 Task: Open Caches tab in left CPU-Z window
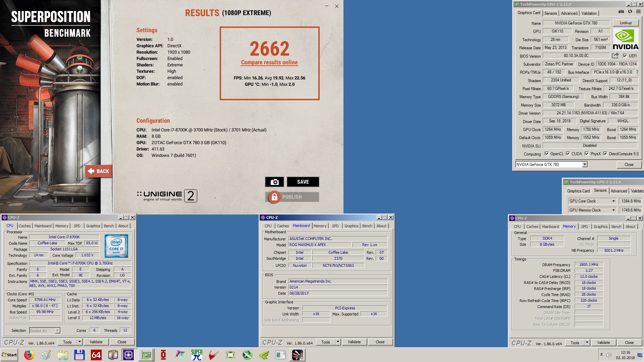click(24, 226)
